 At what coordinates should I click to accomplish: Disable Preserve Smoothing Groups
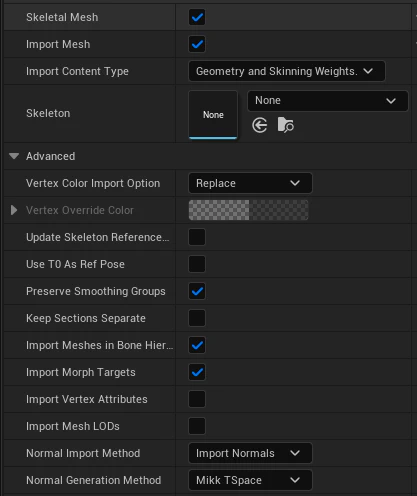click(x=197, y=291)
